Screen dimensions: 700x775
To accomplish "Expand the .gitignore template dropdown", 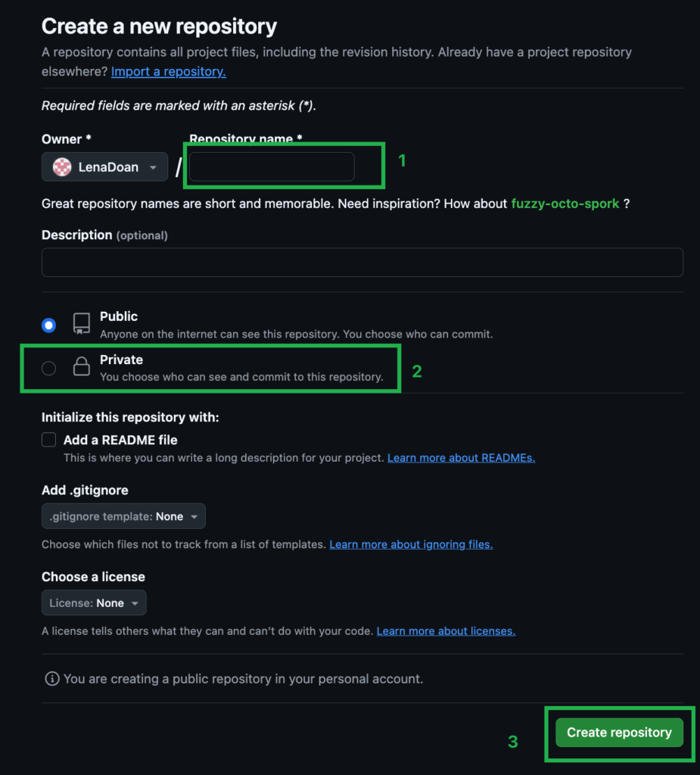I will click(123, 516).
